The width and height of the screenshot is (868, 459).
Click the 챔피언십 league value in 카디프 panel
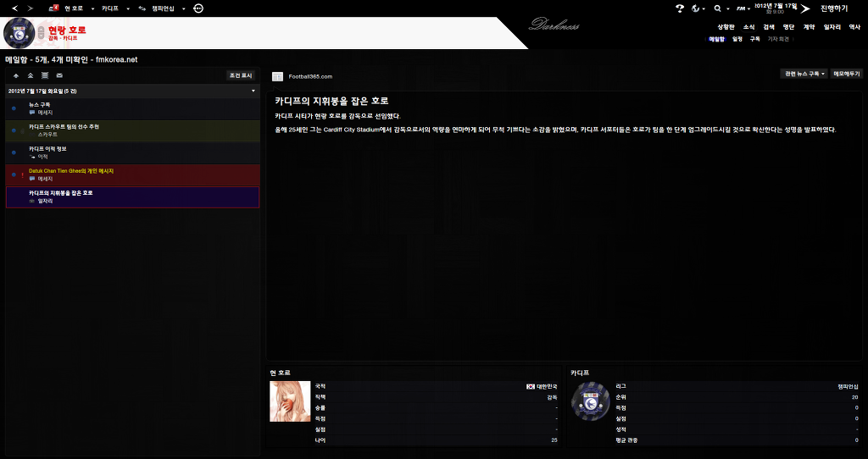pos(848,386)
